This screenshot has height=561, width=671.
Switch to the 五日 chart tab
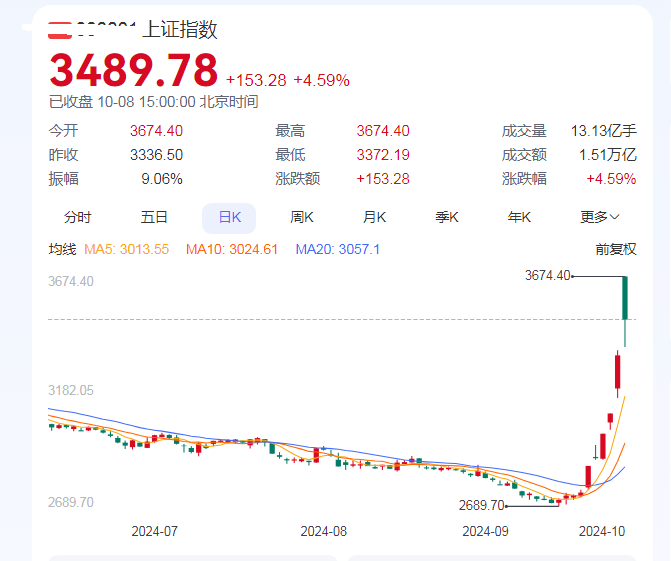click(x=154, y=217)
